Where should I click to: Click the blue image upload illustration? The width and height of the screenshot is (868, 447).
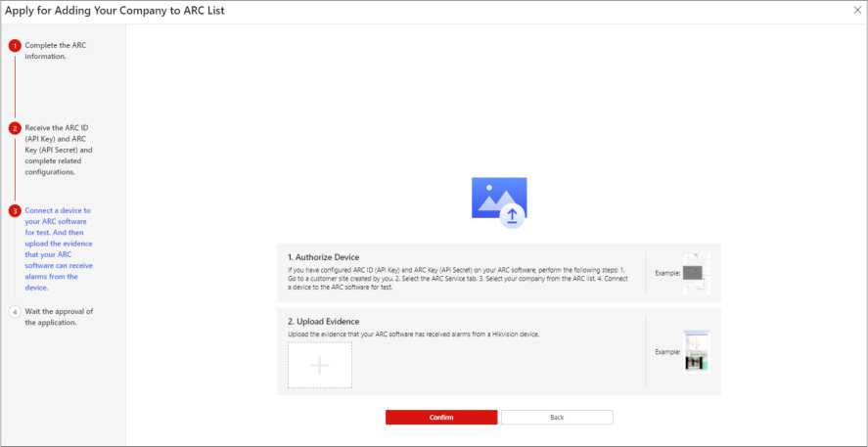(499, 202)
